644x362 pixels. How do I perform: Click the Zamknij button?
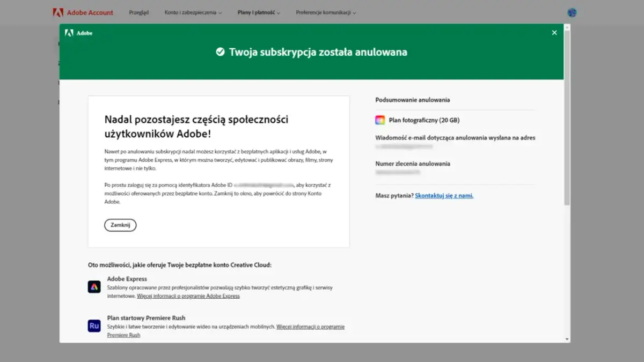(x=120, y=225)
